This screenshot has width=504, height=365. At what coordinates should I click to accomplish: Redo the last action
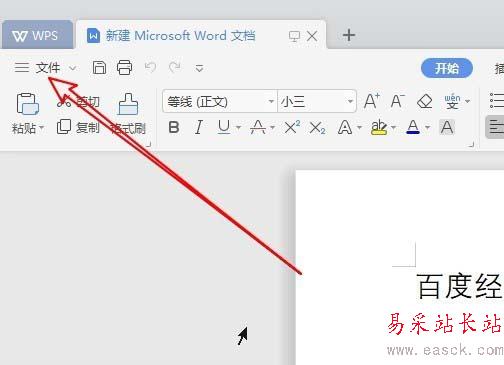click(175, 68)
